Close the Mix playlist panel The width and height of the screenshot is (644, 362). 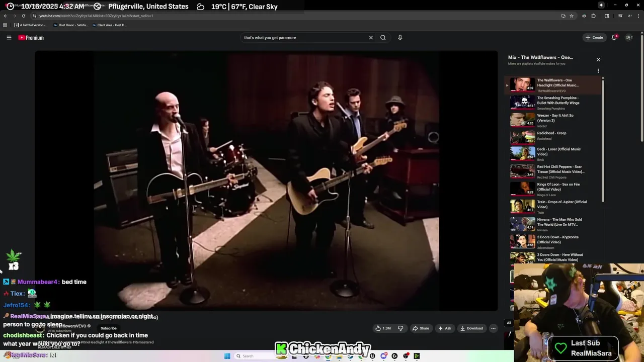[598, 60]
